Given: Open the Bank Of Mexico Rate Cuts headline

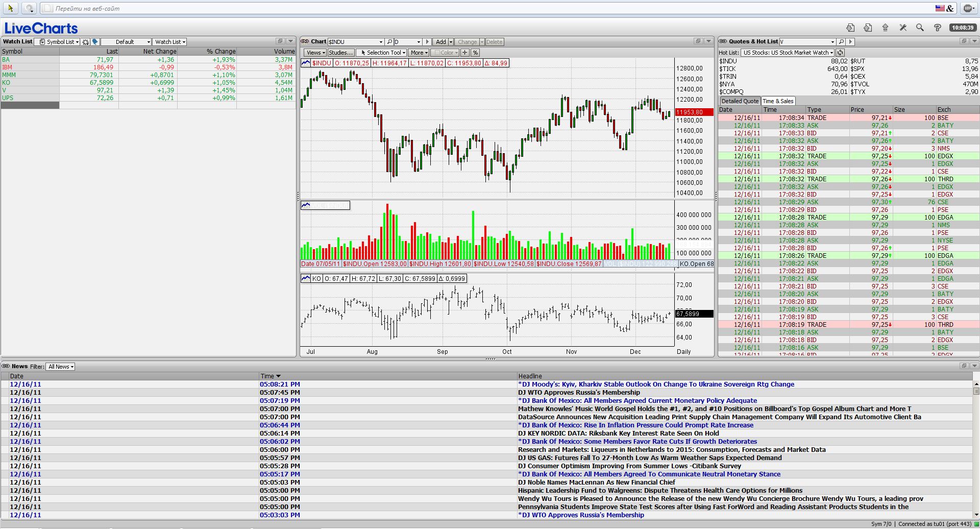Looking at the screenshot, I should tap(638, 442).
